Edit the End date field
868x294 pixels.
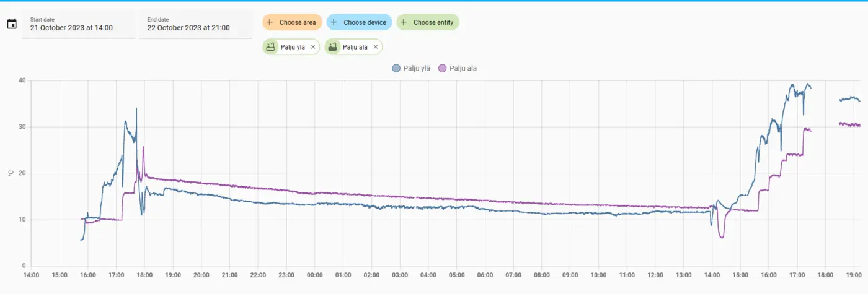coord(196,24)
